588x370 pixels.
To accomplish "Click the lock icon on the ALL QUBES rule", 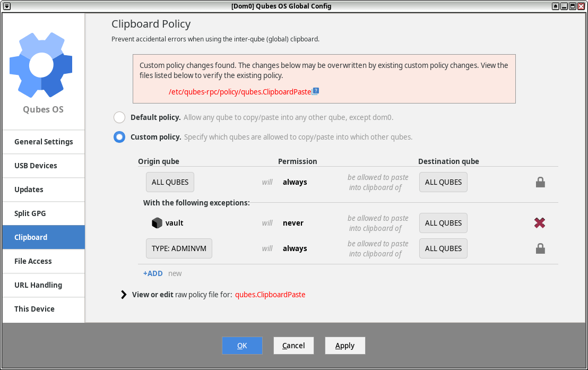I will (540, 182).
